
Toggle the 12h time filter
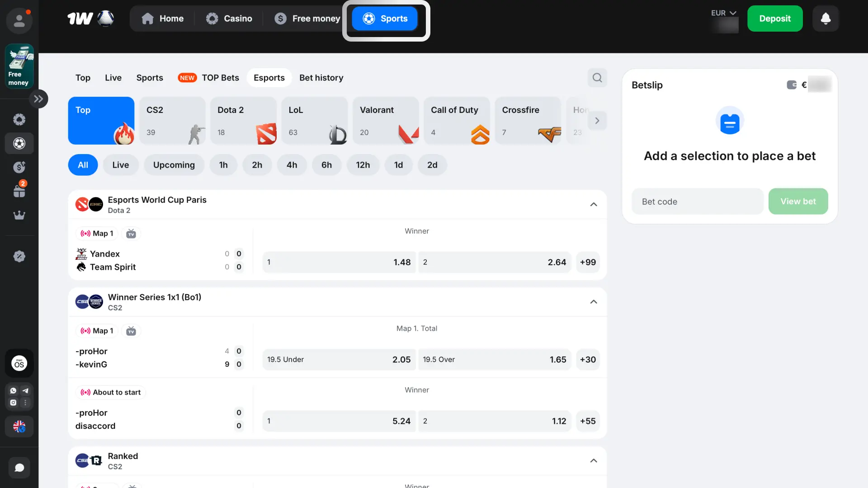pos(363,165)
